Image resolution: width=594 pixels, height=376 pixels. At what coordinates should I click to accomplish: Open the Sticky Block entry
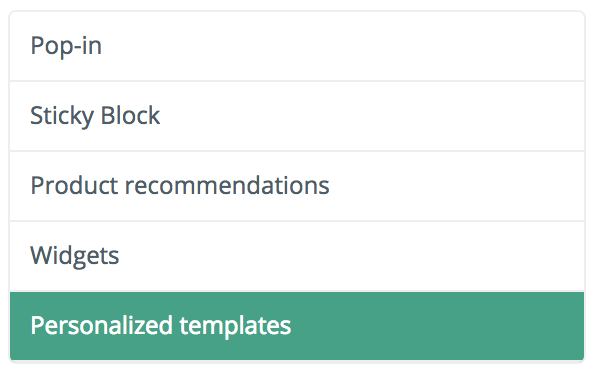pos(297,116)
